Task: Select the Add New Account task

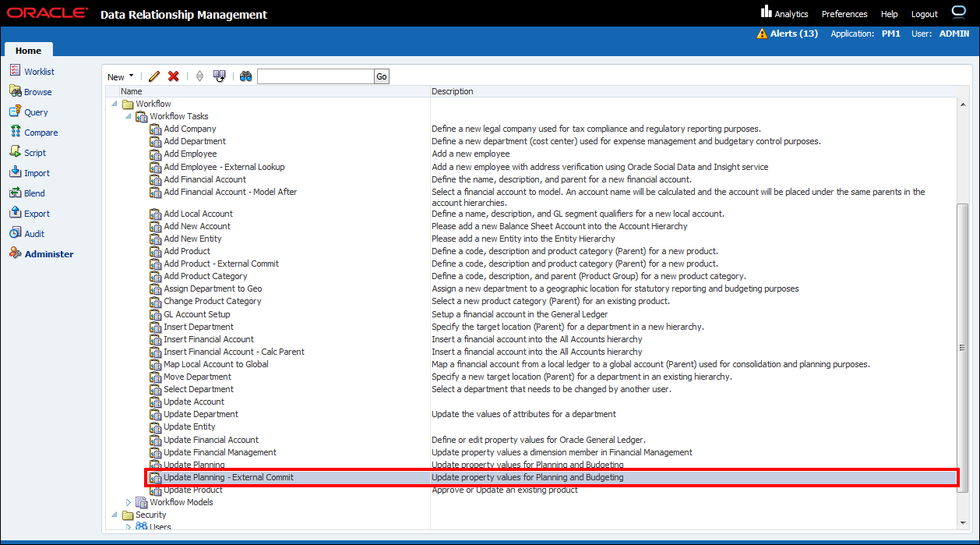Action: [x=197, y=226]
